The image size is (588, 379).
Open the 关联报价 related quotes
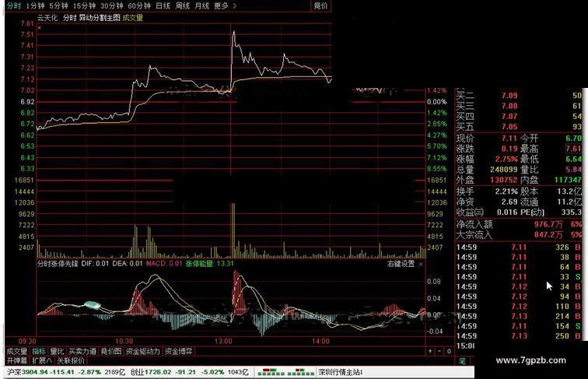71,360
